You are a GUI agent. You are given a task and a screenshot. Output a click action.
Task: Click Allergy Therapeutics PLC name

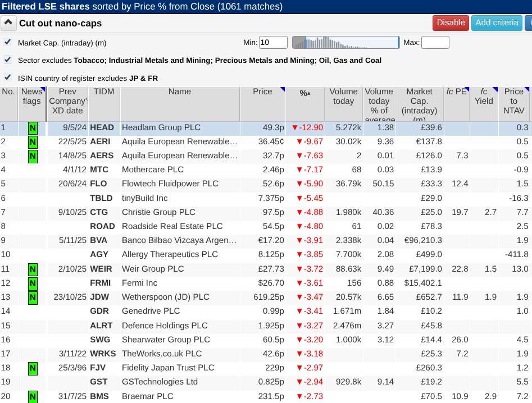[170, 254]
